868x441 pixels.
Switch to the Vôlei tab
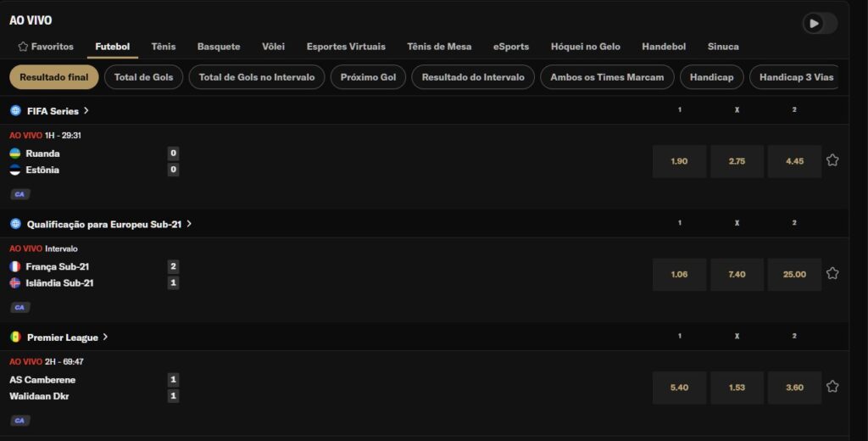(x=274, y=47)
